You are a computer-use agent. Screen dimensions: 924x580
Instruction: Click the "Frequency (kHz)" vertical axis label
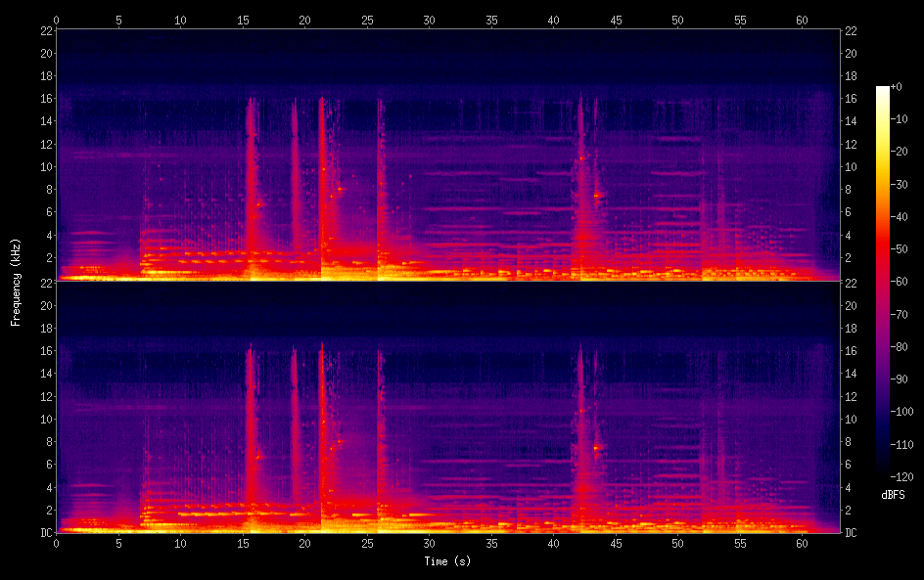(x=16, y=281)
